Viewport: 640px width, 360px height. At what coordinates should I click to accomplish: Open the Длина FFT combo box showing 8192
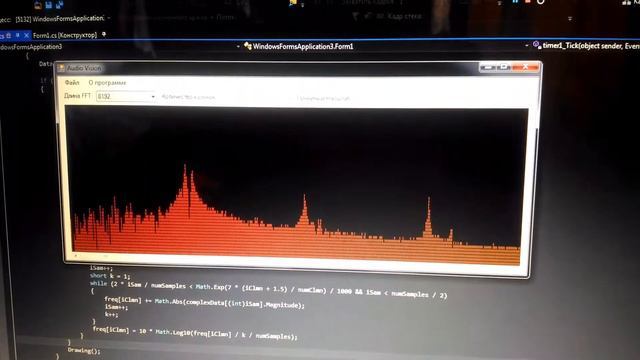click(x=126, y=96)
